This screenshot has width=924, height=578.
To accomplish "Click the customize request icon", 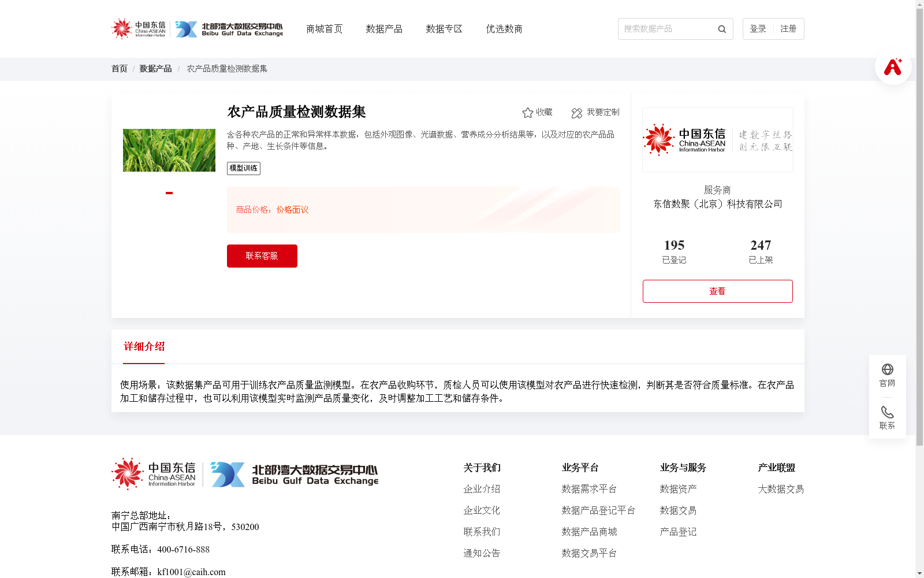I will click(577, 113).
